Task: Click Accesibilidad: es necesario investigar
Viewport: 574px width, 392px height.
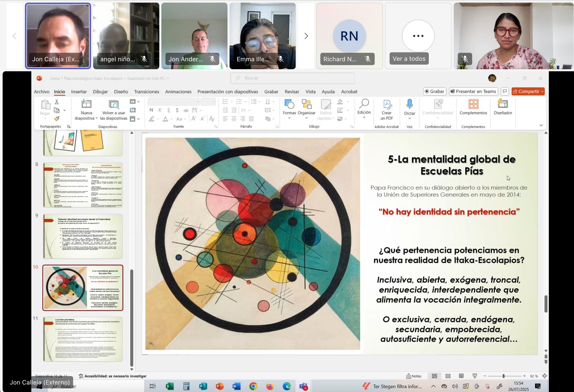Action: pos(113,376)
